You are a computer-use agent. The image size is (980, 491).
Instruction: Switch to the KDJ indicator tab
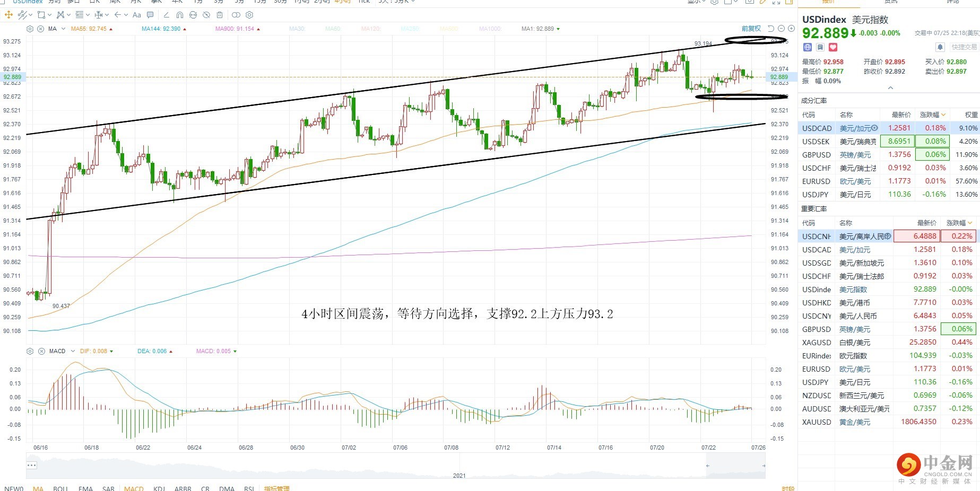(x=159, y=488)
